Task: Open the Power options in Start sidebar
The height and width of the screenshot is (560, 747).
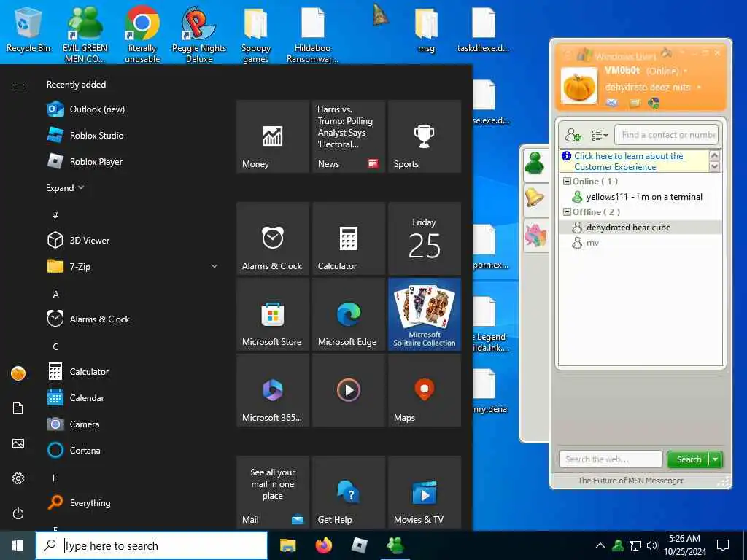Action: click(18, 513)
